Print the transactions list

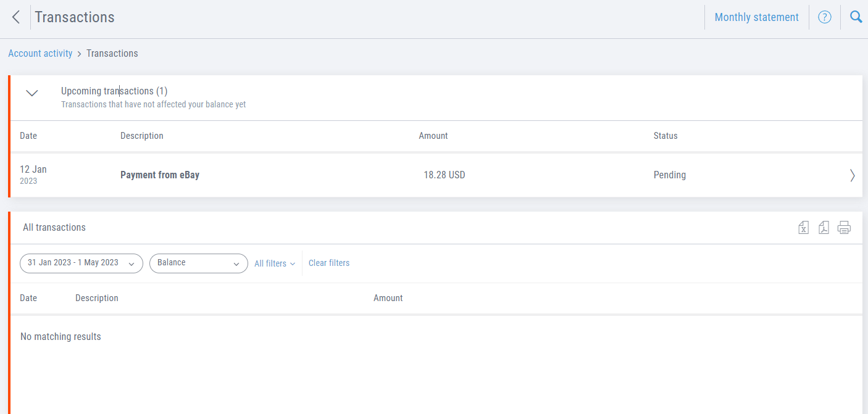coord(844,228)
